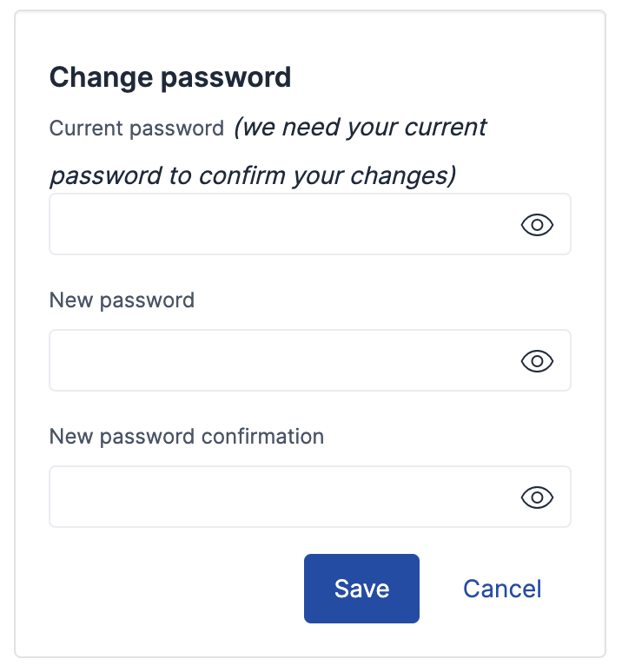Toggle visibility of the New password field
622x672 pixels.
537,361
